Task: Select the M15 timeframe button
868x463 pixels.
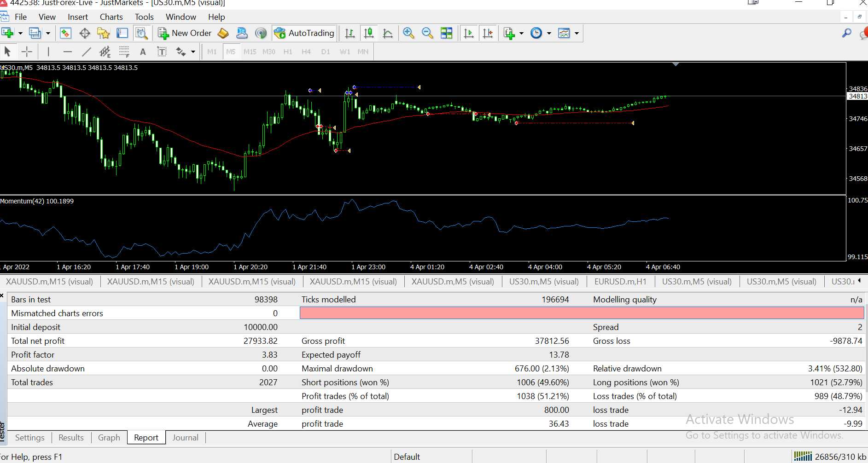Action: (x=250, y=52)
